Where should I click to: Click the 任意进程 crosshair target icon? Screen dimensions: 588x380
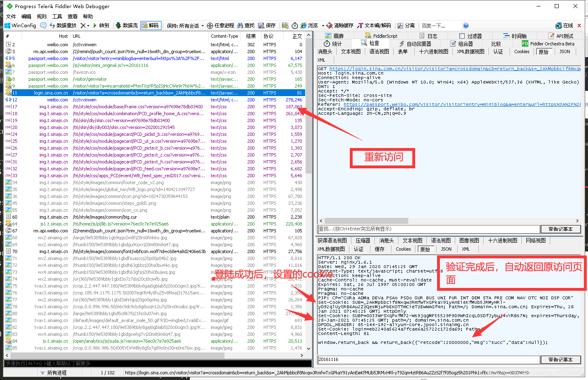(x=210, y=26)
